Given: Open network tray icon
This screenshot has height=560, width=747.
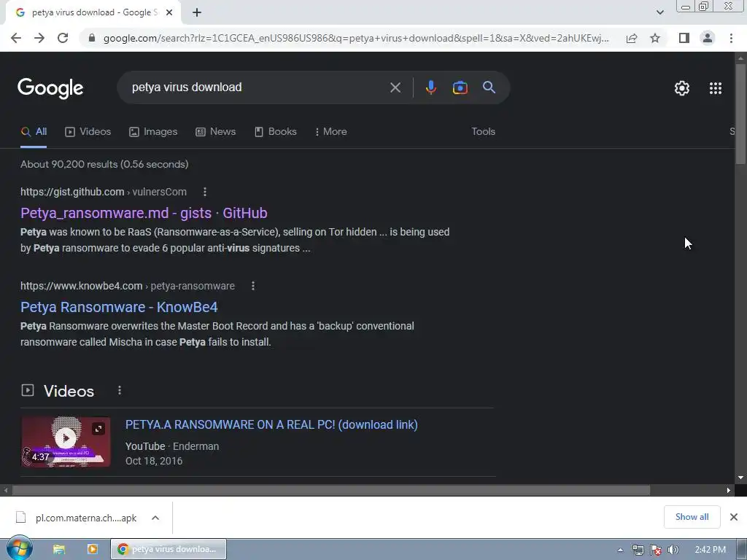Looking at the screenshot, I should coord(638,550).
